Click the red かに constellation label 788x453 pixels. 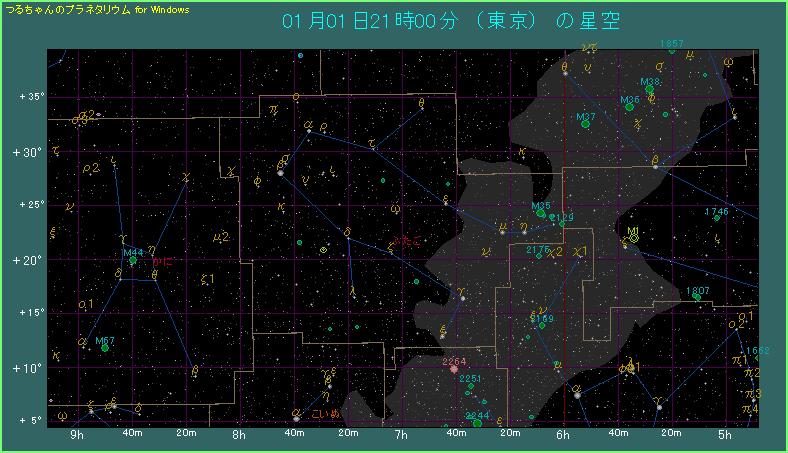163,261
